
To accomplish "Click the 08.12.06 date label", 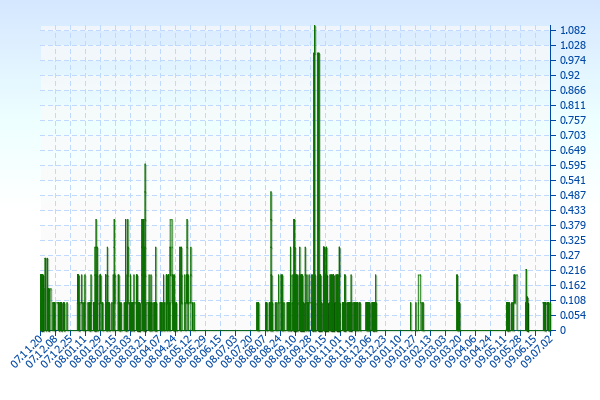I will tap(356, 351).
